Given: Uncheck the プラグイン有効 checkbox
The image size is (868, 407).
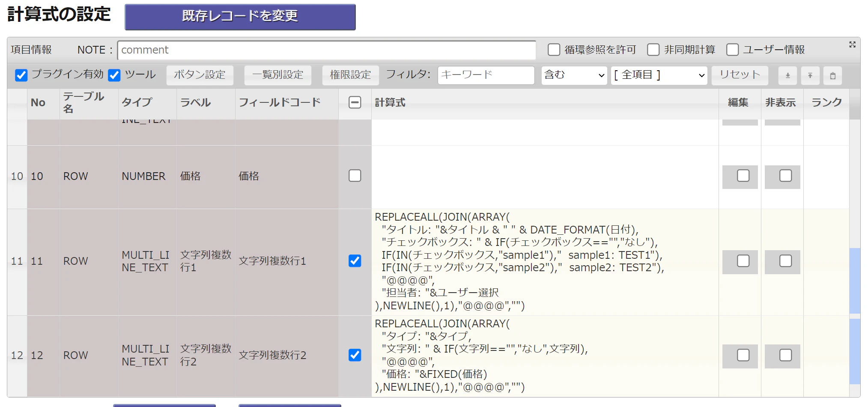Looking at the screenshot, I should [x=21, y=75].
